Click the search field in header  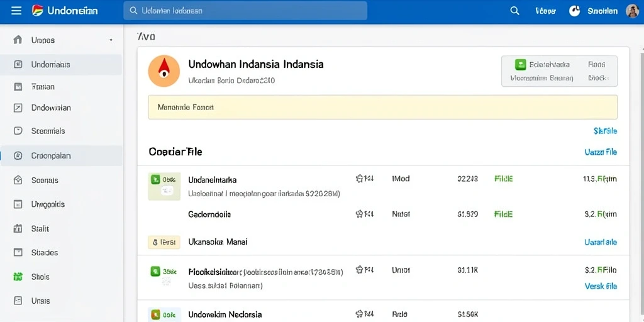pos(245,11)
